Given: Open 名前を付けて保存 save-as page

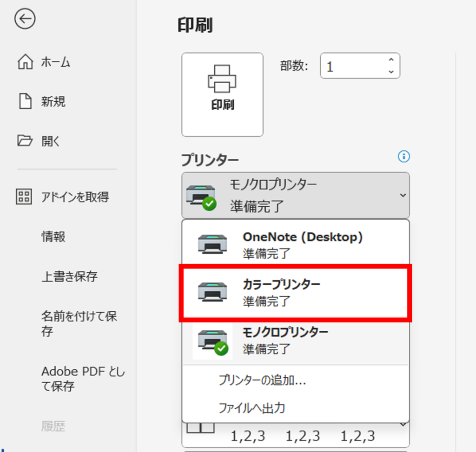Looking at the screenshot, I should coord(79,324).
